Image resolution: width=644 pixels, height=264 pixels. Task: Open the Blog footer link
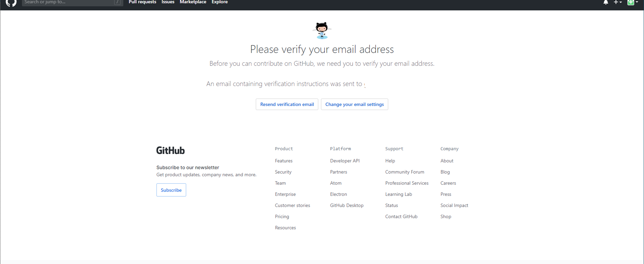(x=445, y=172)
